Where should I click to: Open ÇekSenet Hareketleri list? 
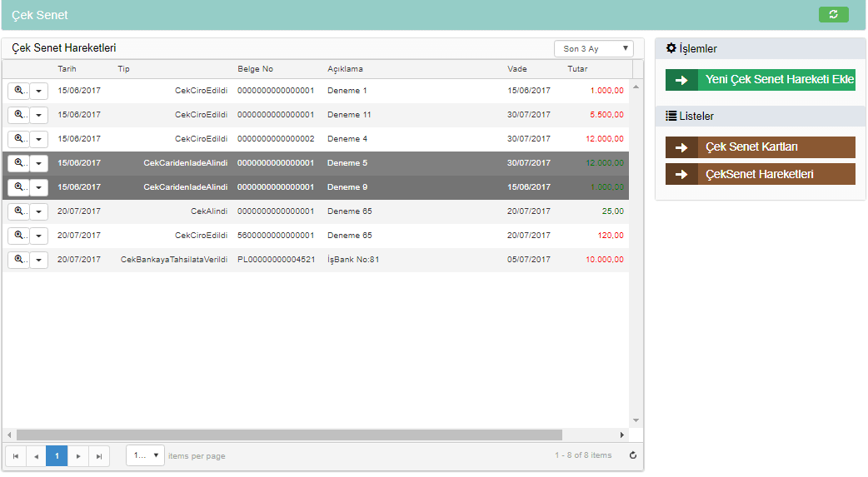point(761,174)
